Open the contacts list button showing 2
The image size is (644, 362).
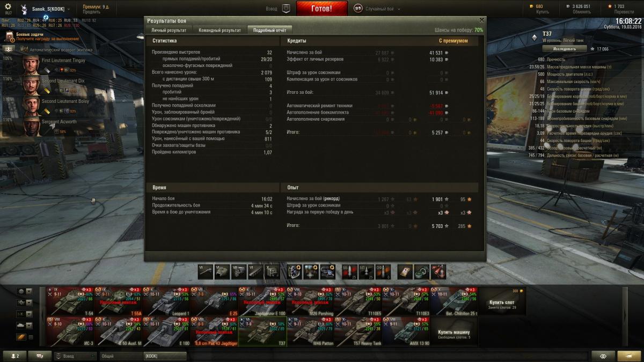tap(14, 356)
